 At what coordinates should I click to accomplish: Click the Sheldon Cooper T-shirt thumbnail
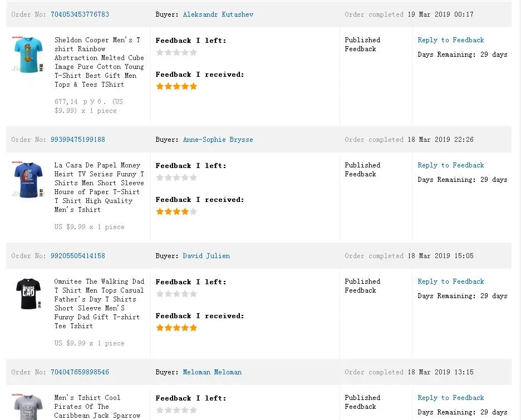pos(28,54)
